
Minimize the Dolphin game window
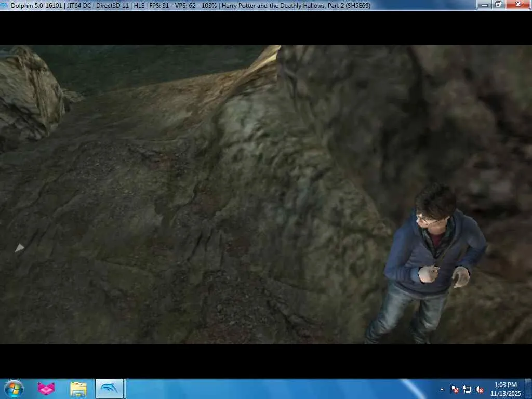click(485, 4)
